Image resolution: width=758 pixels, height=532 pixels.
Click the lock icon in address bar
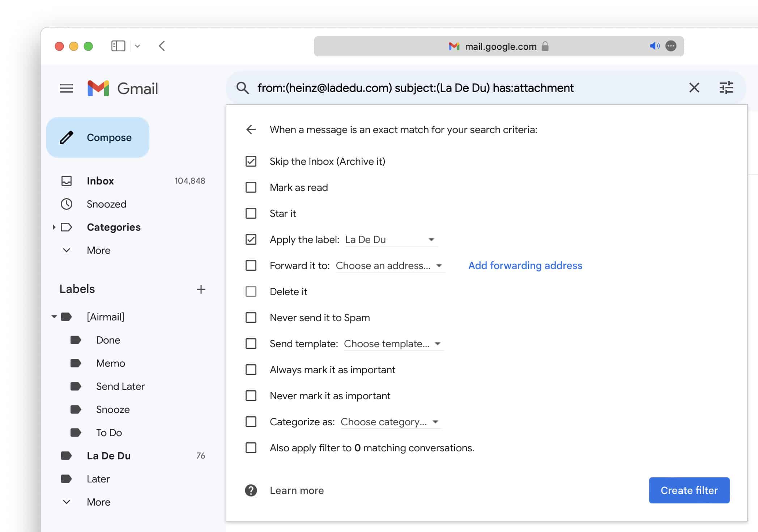point(545,46)
